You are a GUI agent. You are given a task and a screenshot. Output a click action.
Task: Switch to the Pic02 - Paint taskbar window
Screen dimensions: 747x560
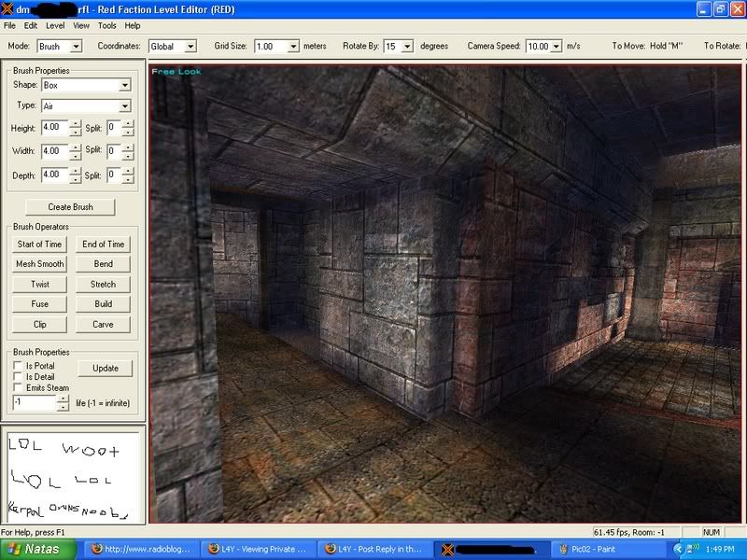coord(607,549)
